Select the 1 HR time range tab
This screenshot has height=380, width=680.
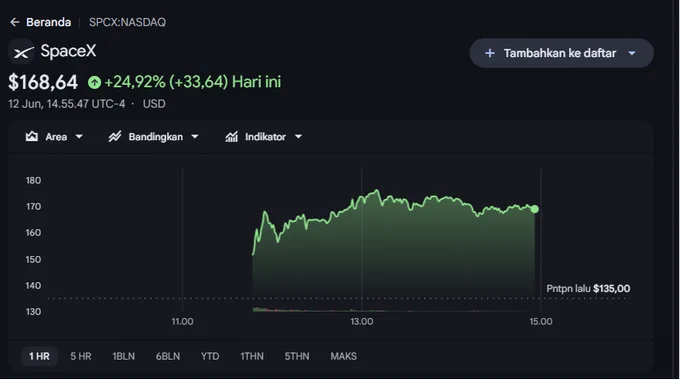tap(39, 357)
